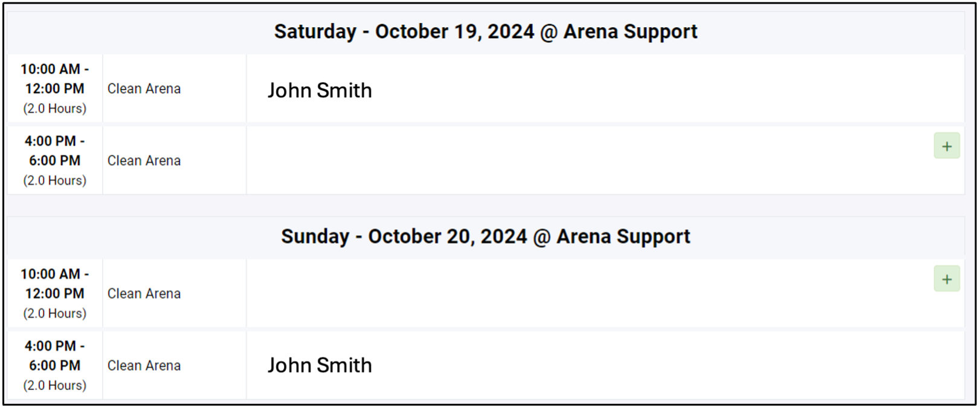980x410 pixels.
Task: Click the 2.0 Hours text, Saturday afternoon shift
Action: tap(54, 181)
